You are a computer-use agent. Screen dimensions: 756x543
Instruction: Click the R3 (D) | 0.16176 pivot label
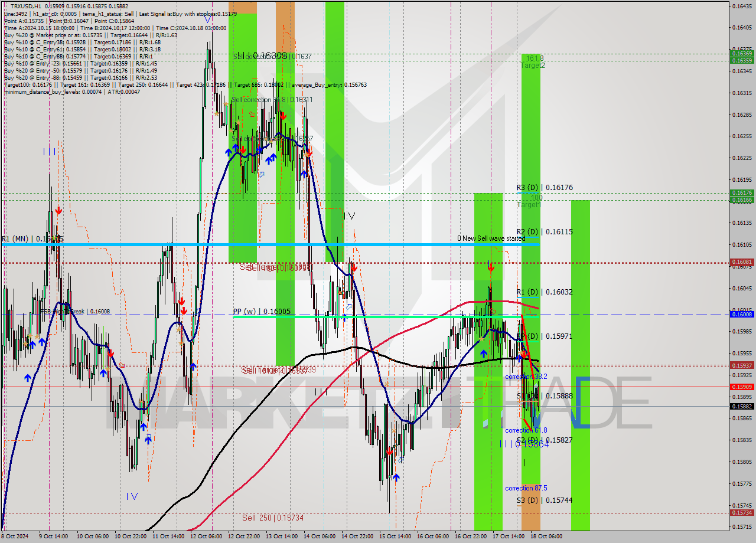[545, 188]
